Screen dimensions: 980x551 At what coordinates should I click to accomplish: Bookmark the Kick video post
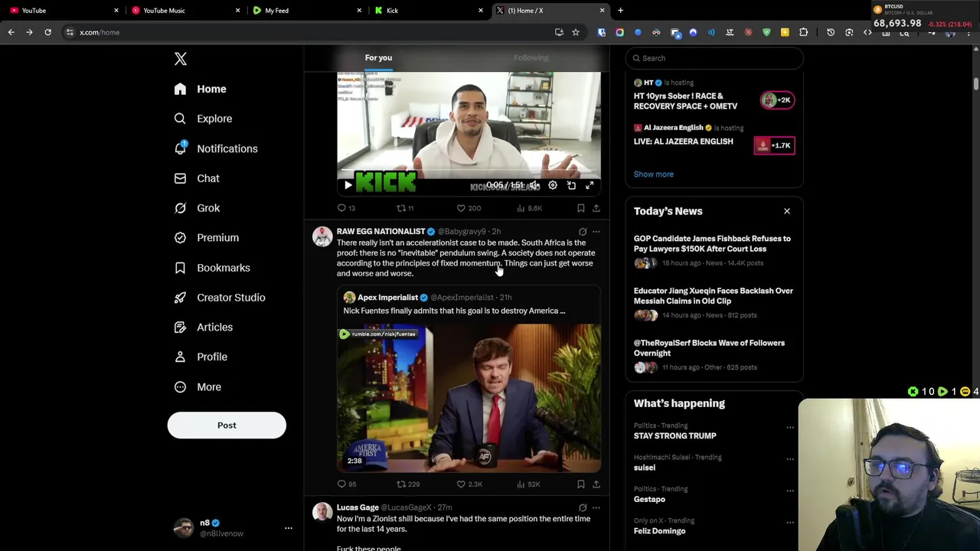581,208
